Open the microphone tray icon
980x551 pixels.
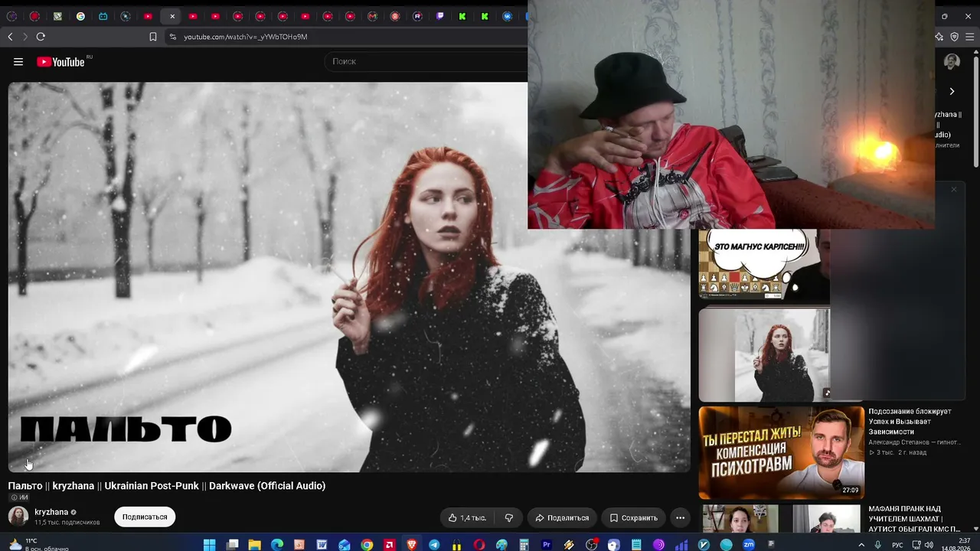pyautogui.click(x=877, y=545)
